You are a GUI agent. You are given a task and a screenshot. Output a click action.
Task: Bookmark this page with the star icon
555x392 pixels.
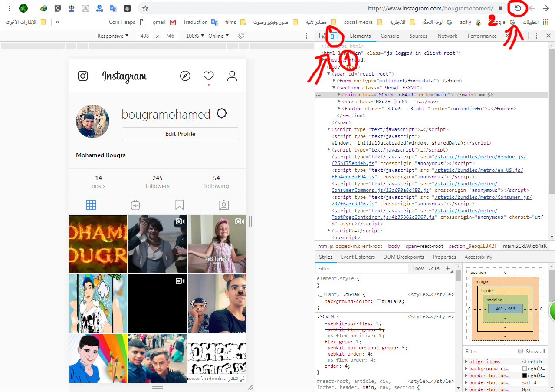pos(145,8)
